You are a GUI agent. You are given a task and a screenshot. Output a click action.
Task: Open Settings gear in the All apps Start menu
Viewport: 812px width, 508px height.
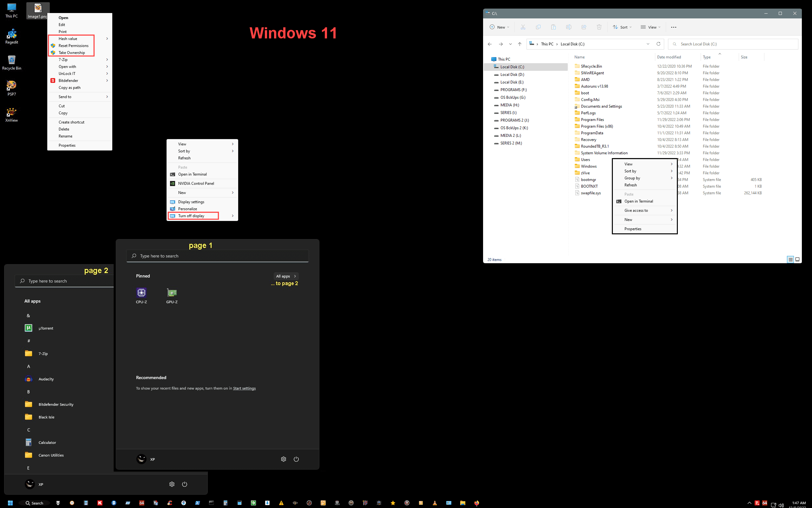click(x=172, y=484)
